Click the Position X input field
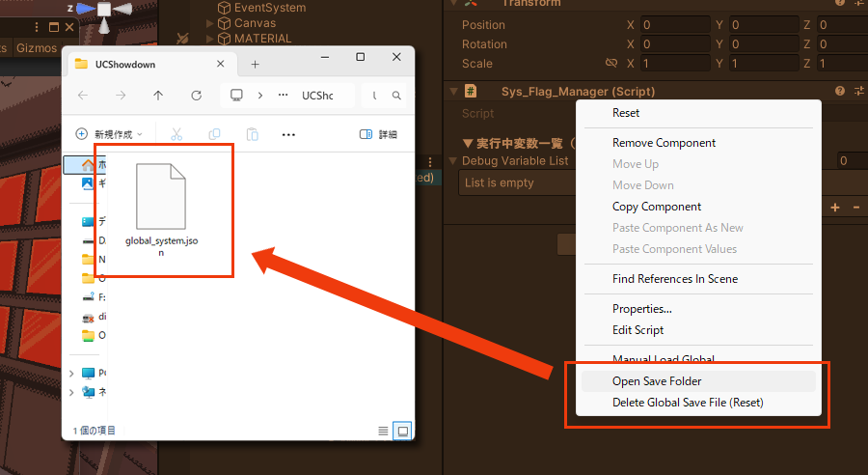868x475 pixels. pyautogui.click(x=670, y=25)
